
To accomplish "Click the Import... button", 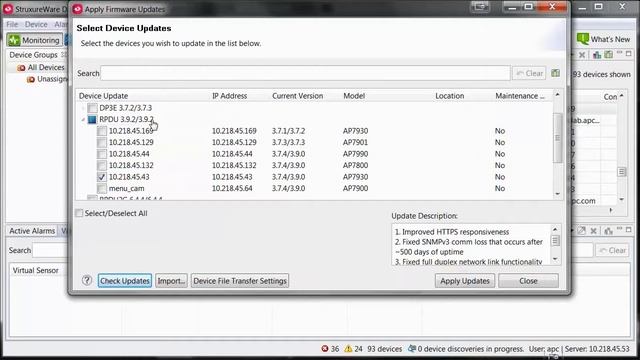I will point(171,281).
